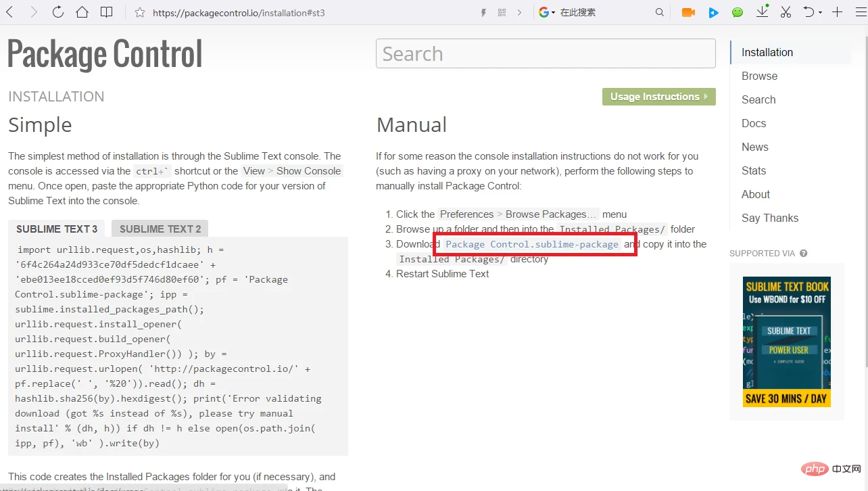Viewport: 868px width, 491px height.
Task: Click 'View > Show Console' text
Action: pyautogui.click(x=292, y=171)
